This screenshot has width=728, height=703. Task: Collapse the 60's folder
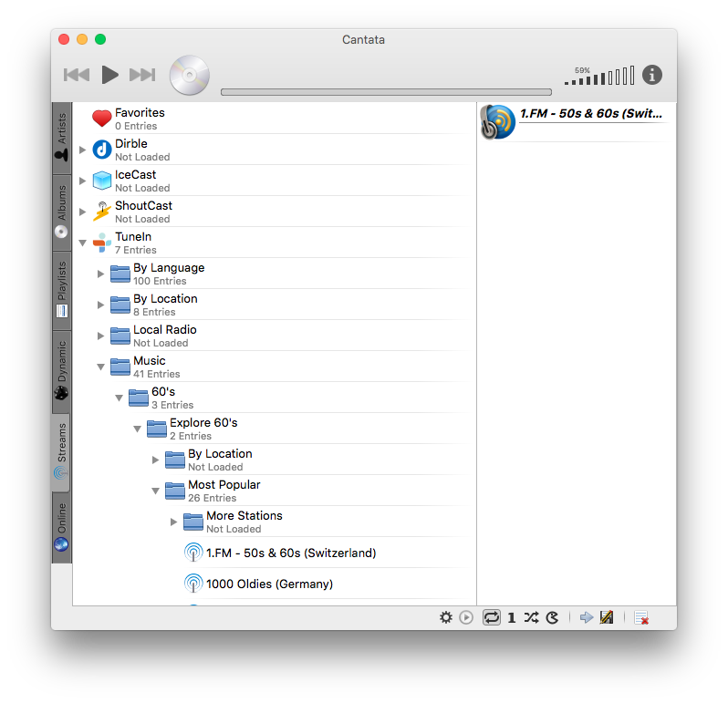click(119, 398)
